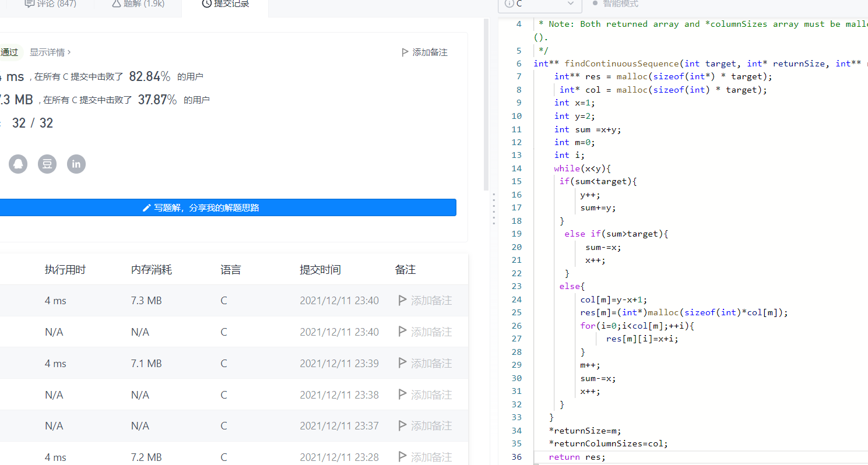Switch to 评论 (847) tab
The height and width of the screenshot is (465, 868).
[x=51, y=4]
